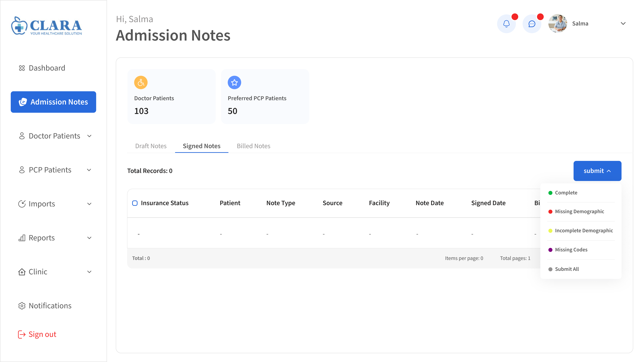This screenshot has height=362, width=644.
Task: Click the CLARA logo
Action: click(46, 26)
